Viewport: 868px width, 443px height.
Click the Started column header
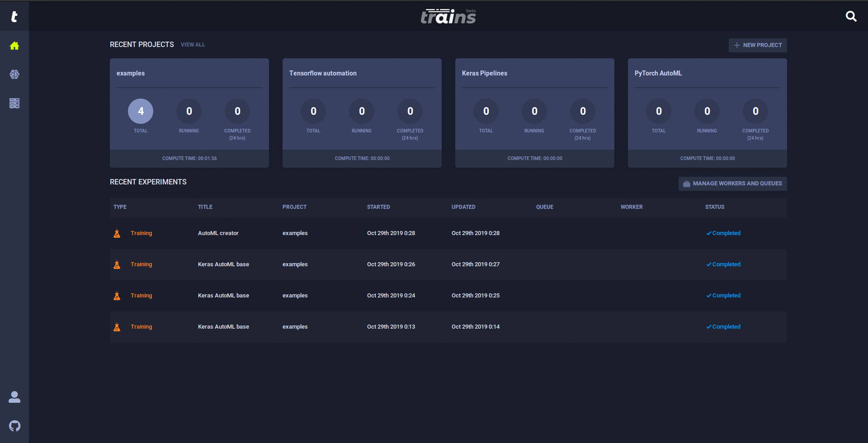[x=378, y=207]
